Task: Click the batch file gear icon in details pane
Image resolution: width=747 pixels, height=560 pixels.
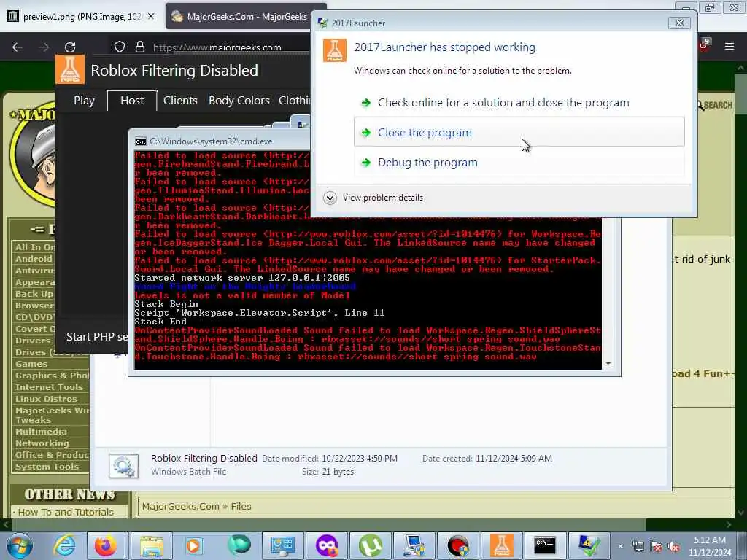Action: 123,466
